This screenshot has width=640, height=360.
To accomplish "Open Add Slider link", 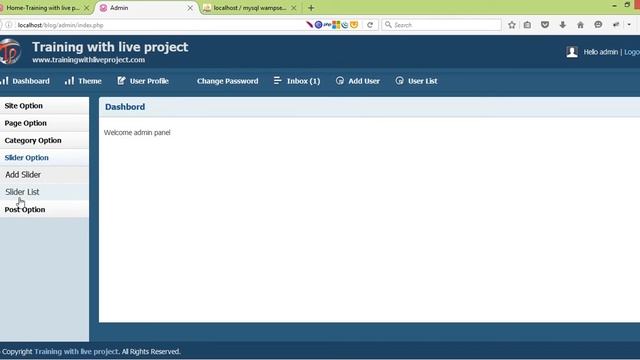I will (23, 175).
